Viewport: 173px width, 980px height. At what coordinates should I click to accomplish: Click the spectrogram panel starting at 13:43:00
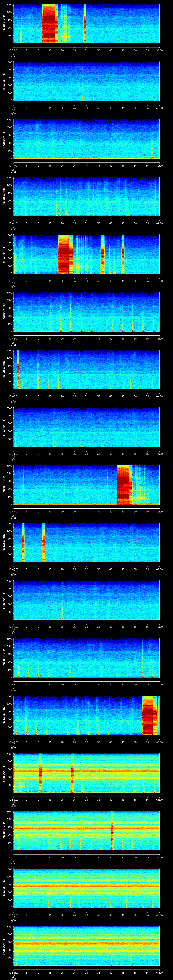pyautogui.click(x=87, y=369)
